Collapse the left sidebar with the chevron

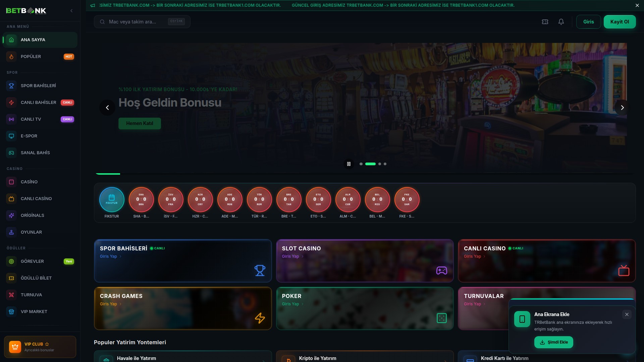(71, 11)
